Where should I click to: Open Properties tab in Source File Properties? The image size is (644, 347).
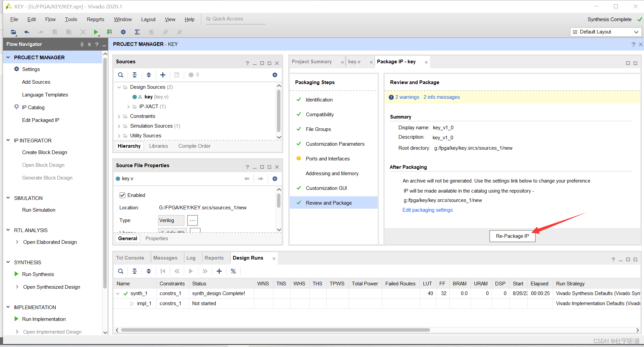(x=157, y=238)
